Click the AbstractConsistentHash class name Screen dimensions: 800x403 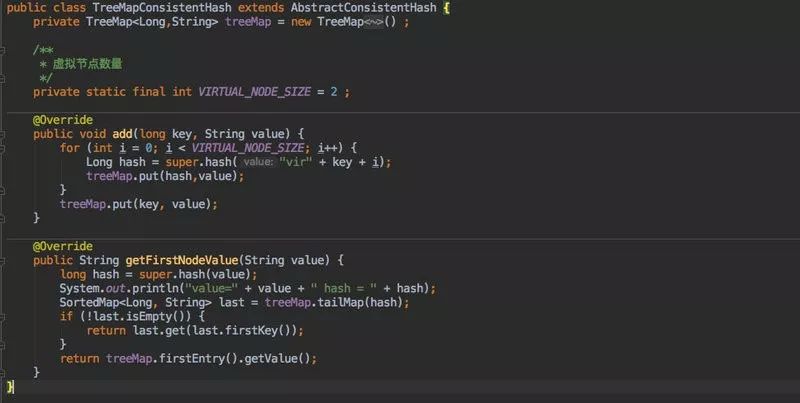tap(363, 8)
